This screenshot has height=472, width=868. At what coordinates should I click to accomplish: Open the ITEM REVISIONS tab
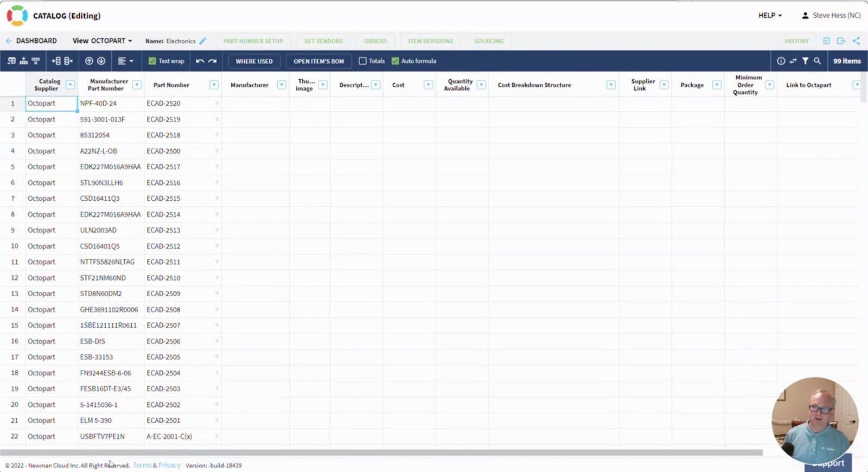click(430, 41)
